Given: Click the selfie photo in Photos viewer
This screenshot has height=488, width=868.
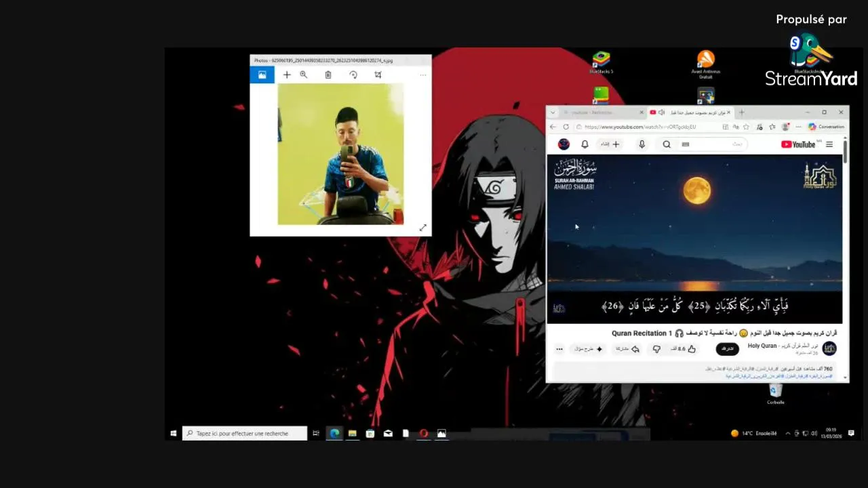Looking at the screenshot, I should tap(340, 154).
